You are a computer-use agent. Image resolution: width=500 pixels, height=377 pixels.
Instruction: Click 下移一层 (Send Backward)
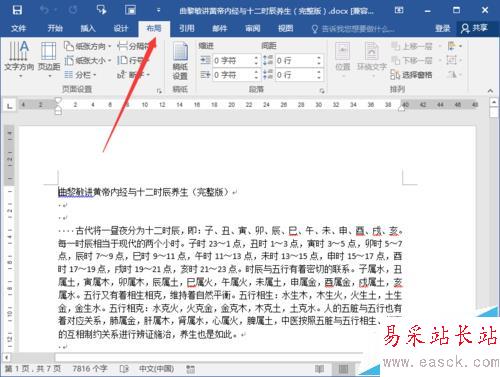point(412,60)
